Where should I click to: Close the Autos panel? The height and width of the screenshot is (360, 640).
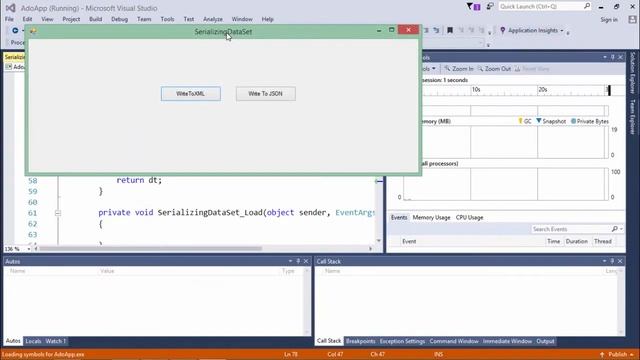coord(306,261)
